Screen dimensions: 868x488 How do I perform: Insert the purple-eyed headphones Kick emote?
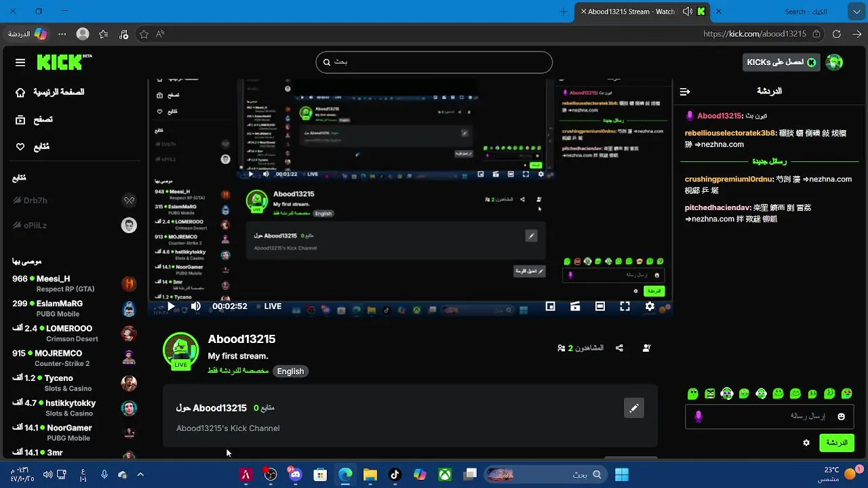pos(727,393)
